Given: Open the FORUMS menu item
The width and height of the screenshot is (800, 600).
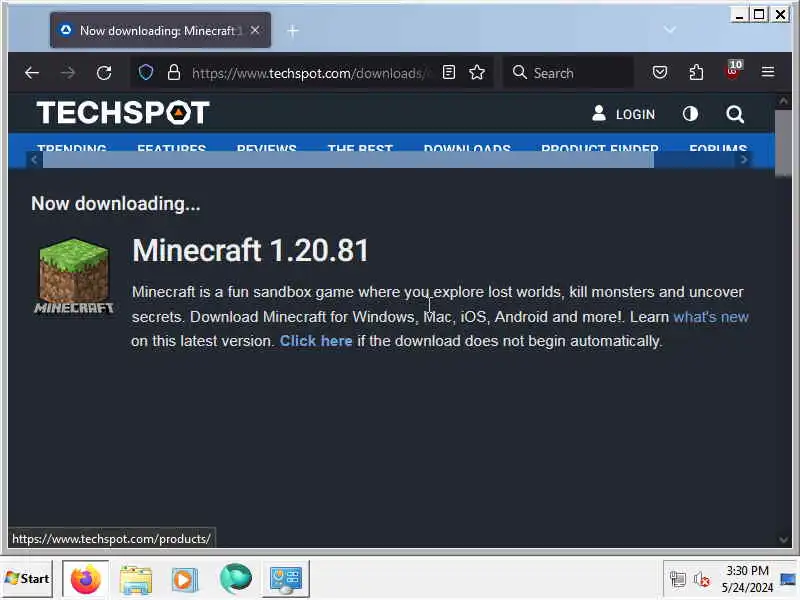Looking at the screenshot, I should point(718,148).
